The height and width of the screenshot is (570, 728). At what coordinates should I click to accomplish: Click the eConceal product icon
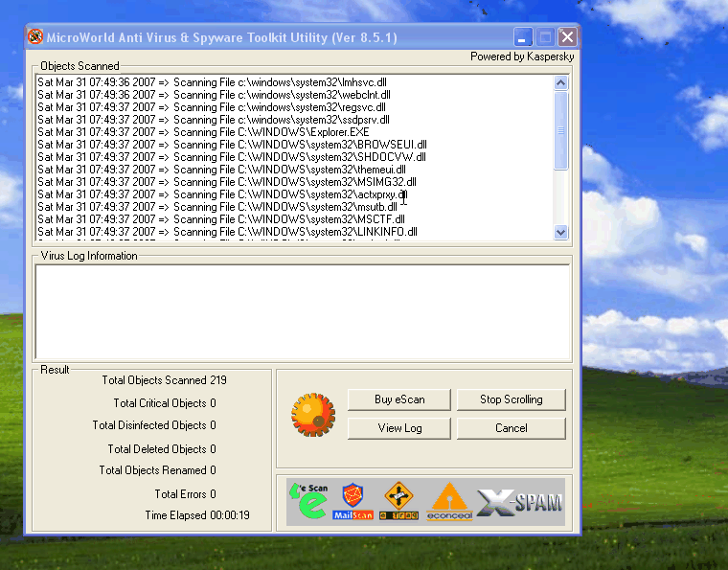[x=449, y=501]
